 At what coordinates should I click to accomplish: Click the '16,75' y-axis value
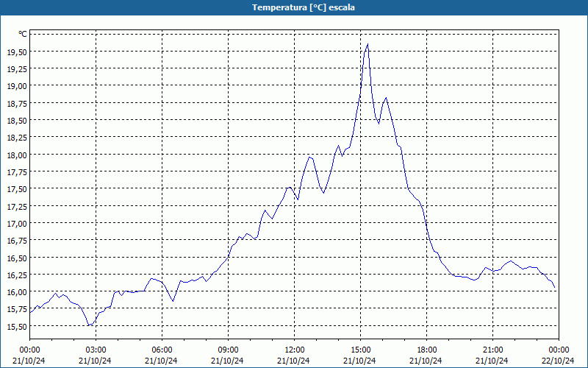(x=17, y=241)
